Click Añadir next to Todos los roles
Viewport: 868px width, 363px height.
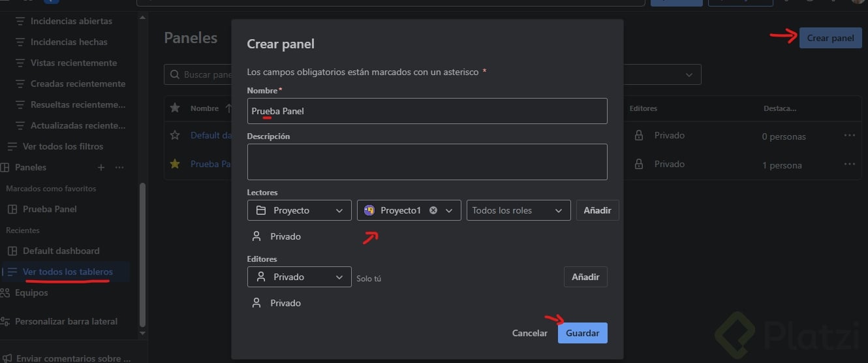pyautogui.click(x=597, y=210)
